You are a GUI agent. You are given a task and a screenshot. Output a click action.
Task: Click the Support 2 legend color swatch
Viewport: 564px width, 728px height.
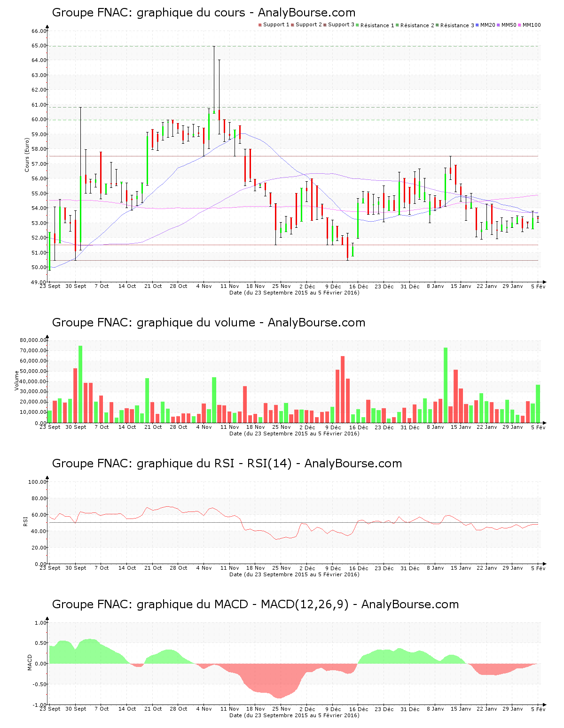[292, 25]
